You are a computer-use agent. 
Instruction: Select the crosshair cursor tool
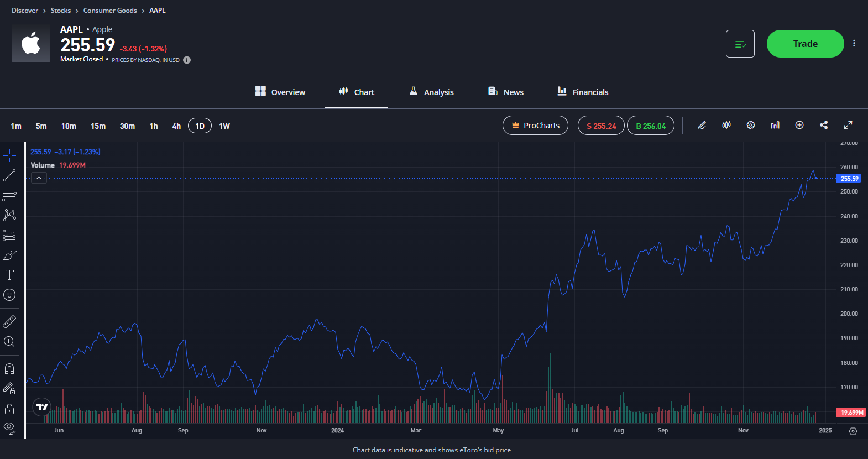[9, 155]
